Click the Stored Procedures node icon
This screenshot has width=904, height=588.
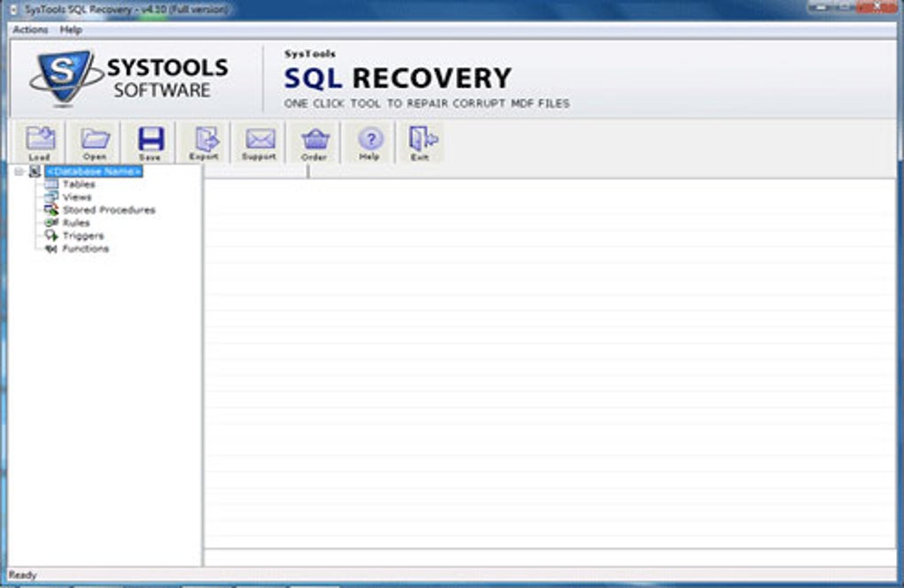tap(51, 210)
